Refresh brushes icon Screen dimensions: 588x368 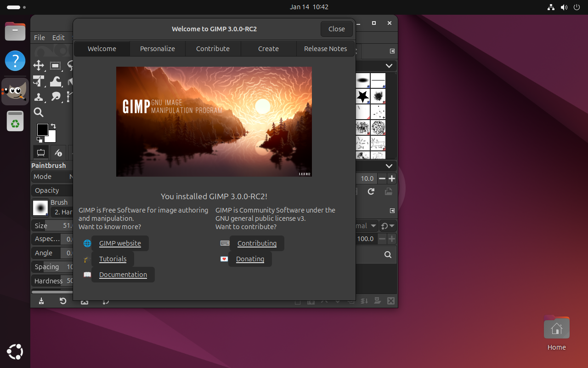coord(371,191)
